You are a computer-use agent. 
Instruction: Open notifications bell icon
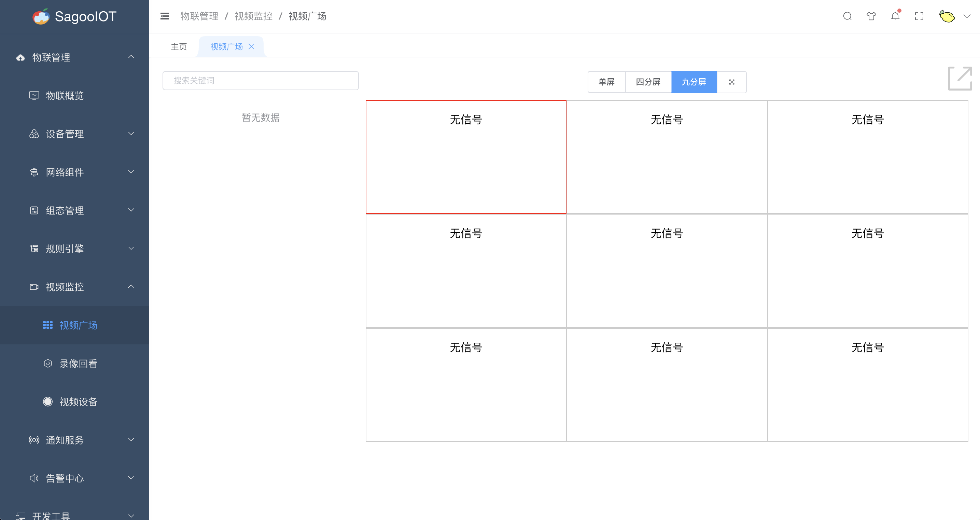click(895, 16)
